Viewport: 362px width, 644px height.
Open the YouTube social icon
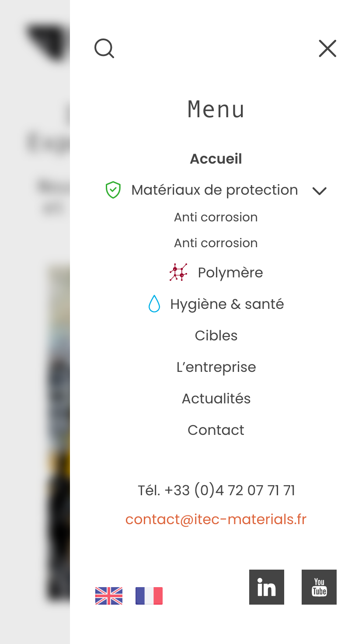(319, 587)
